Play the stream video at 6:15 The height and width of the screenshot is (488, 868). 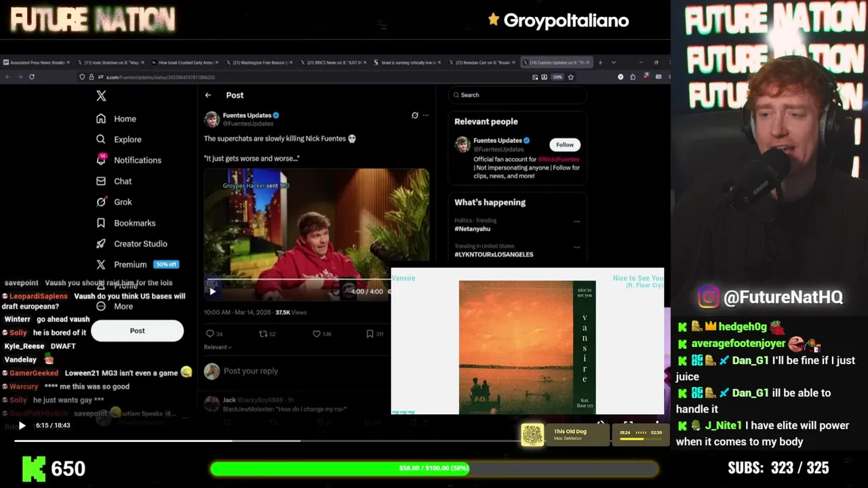[x=22, y=426]
